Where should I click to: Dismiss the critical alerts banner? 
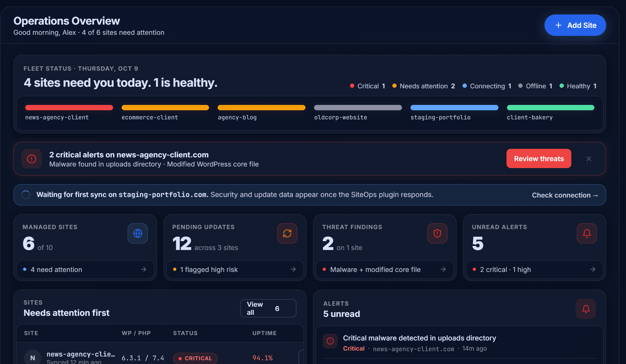[589, 159]
